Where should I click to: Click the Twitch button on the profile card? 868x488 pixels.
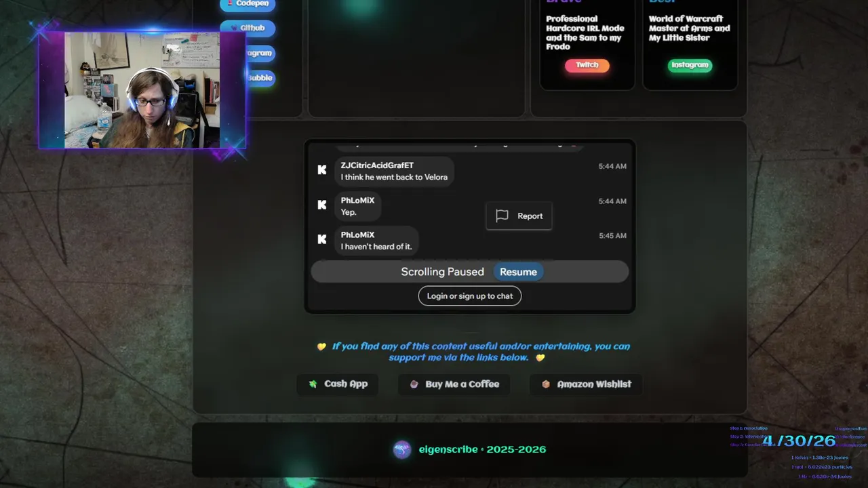(587, 65)
